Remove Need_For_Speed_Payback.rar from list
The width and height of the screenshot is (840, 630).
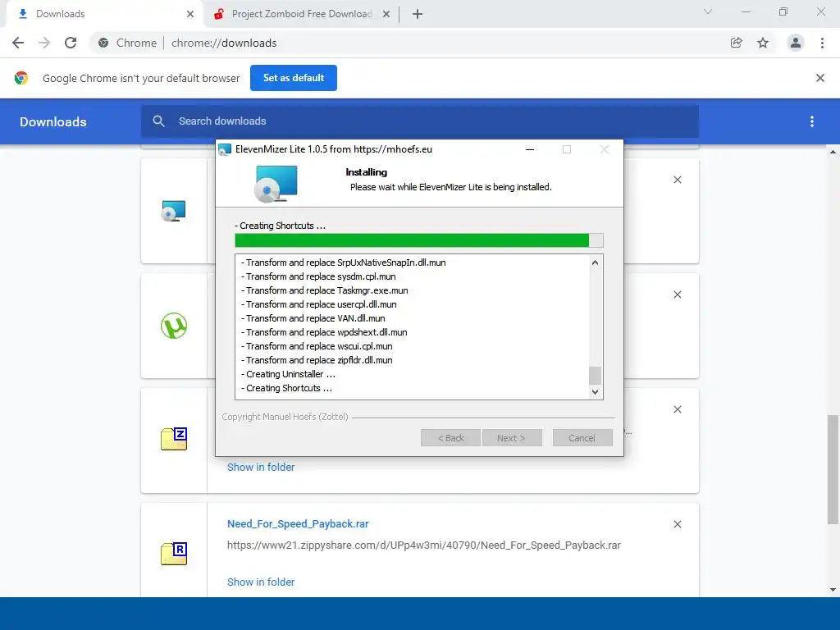(x=678, y=524)
